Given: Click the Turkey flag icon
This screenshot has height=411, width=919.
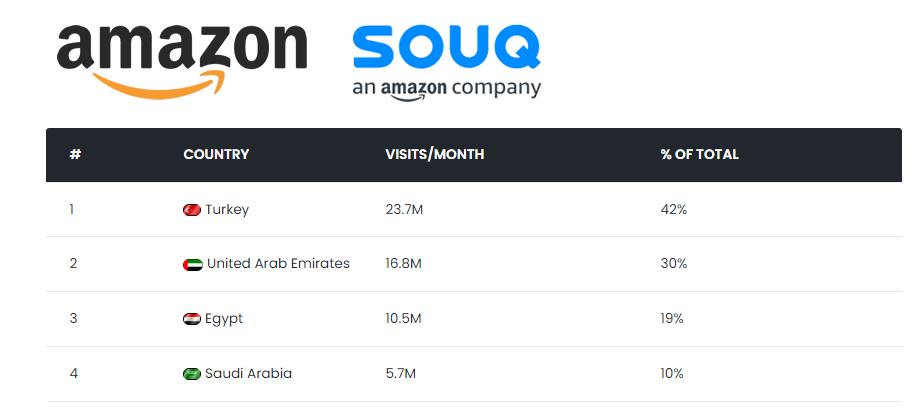Looking at the screenshot, I should [x=192, y=210].
